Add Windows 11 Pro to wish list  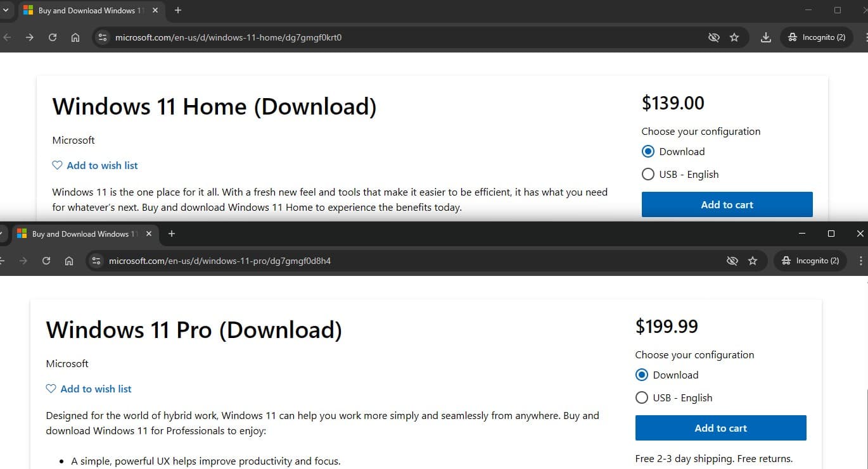(89, 389)
